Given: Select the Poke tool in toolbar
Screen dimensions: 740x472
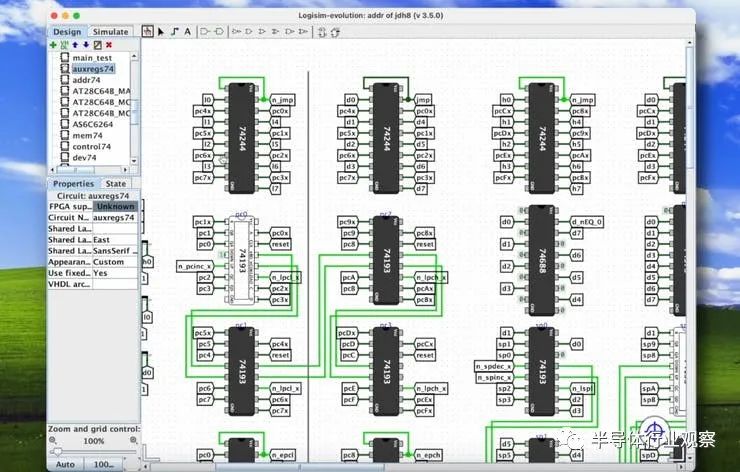Looking at the screenshot, I should click(x=148, y=32).
